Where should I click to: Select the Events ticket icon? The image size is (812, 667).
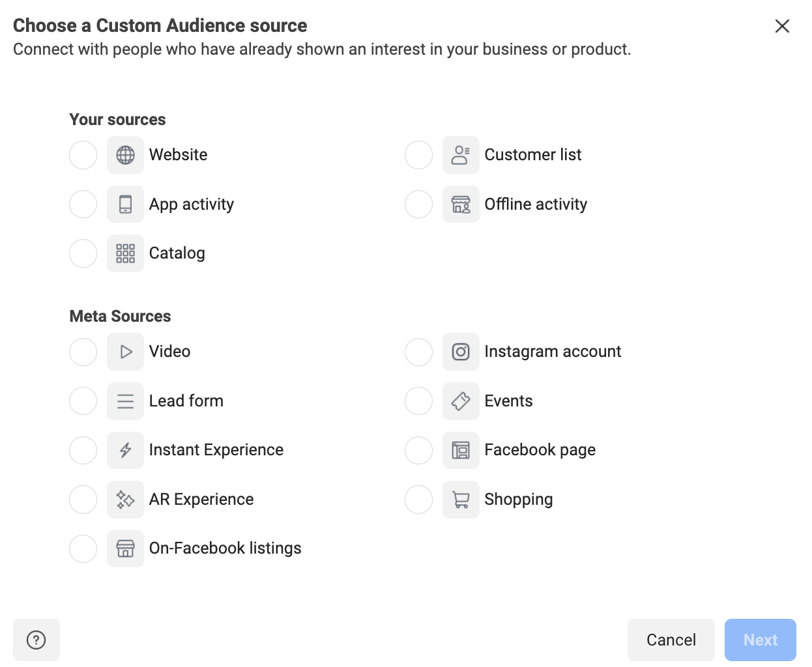click(x=461, y=401)
